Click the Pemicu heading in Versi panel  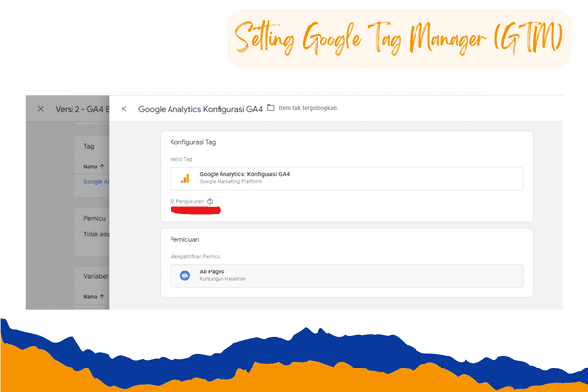click(94, 218)
